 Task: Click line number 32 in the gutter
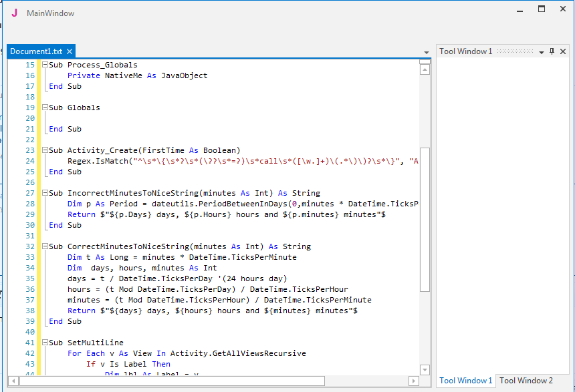29,246
